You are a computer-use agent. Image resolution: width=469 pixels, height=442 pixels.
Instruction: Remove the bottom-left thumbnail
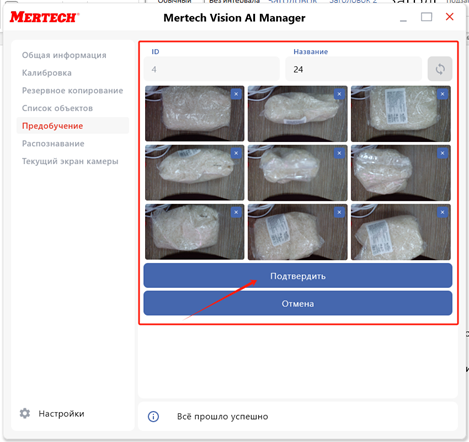pos(236,212)
